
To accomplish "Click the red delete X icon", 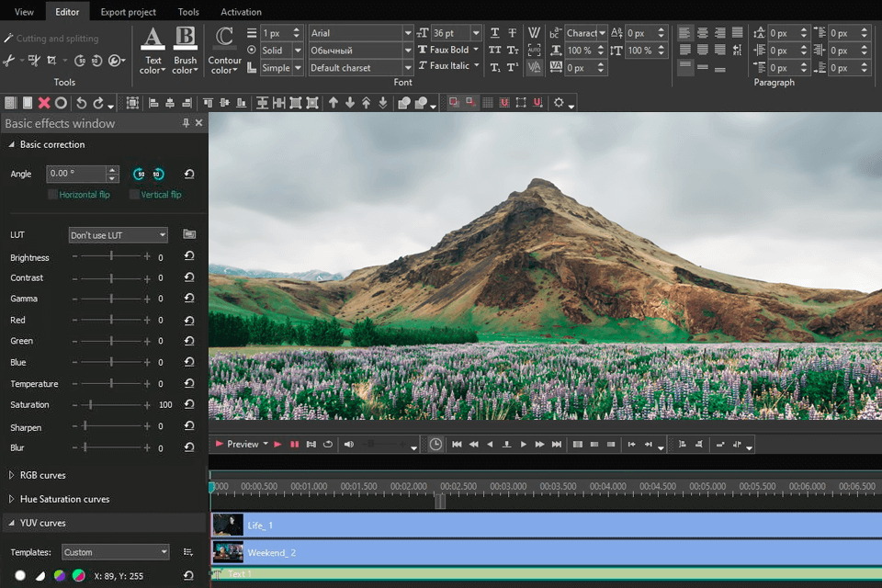I will [43, 104].
